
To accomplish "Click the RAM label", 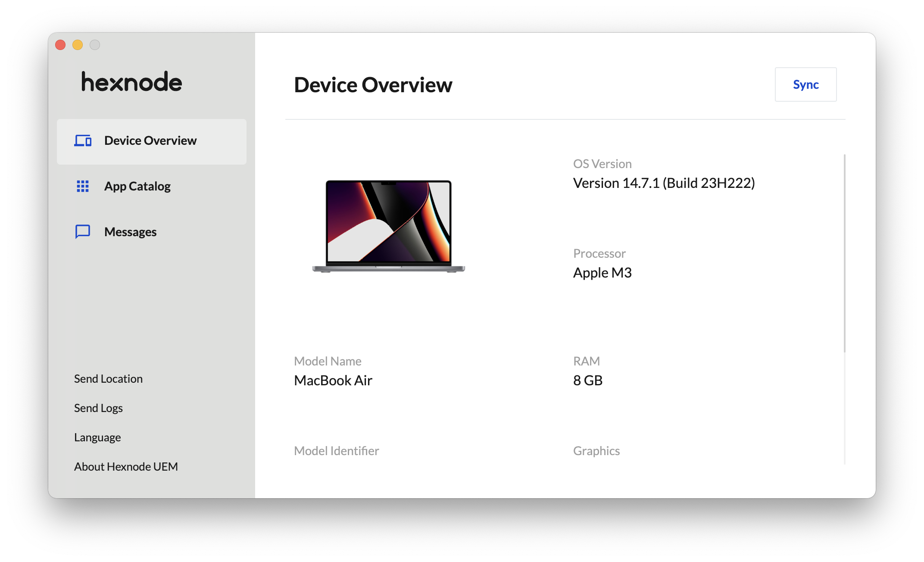I will [586, 361].
